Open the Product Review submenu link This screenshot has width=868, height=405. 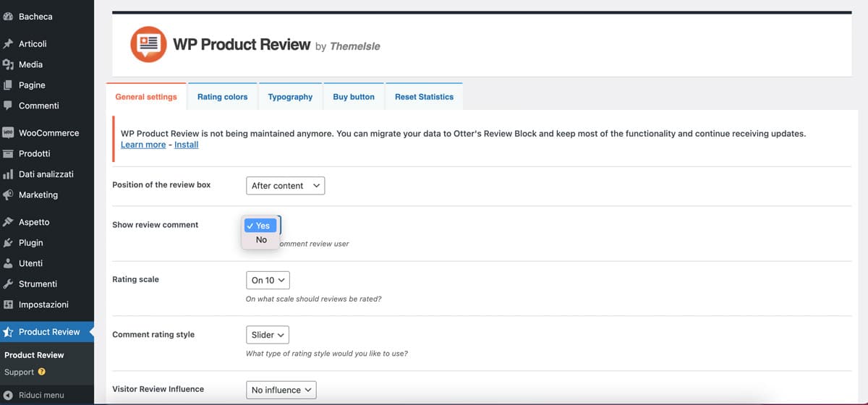pyautogui.click(x=34, y=355)
